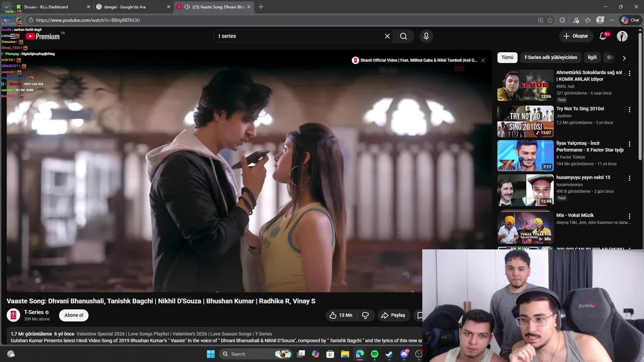Clear the search box with the X icon
Viewport: 644px width, 362px height.
click(387, 36)
